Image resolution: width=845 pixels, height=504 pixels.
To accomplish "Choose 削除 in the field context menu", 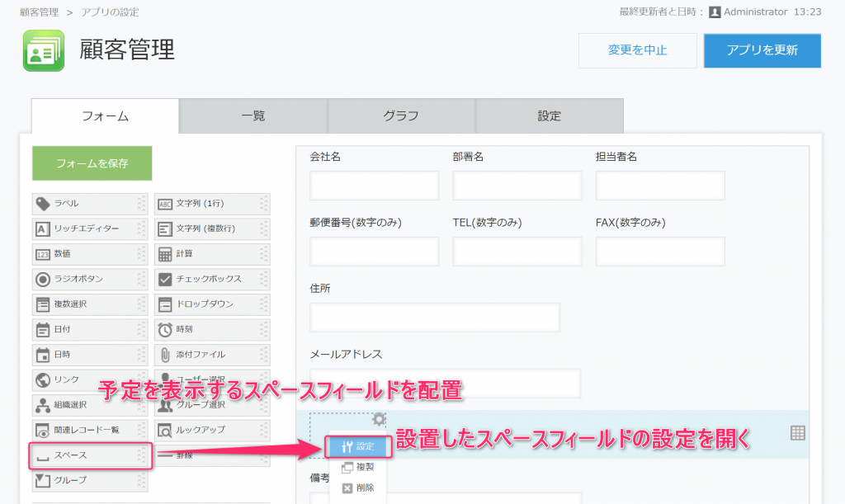I will pos(358,488).
